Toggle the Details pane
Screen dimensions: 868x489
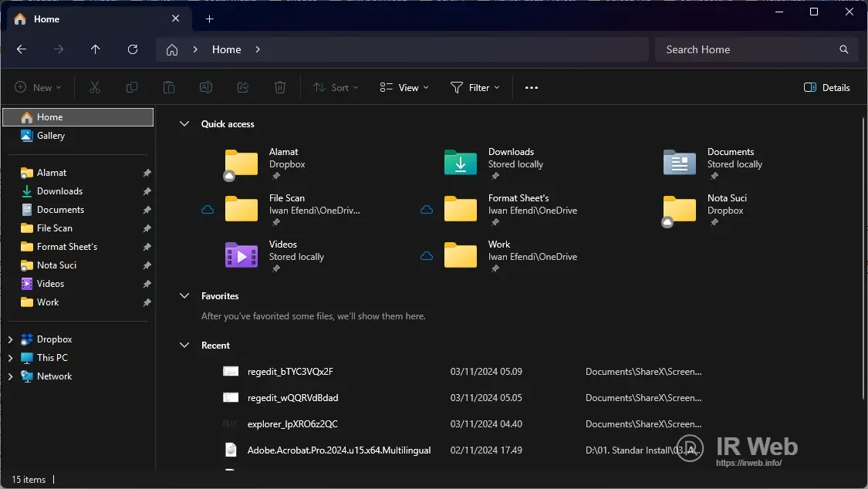coord(827,88)
